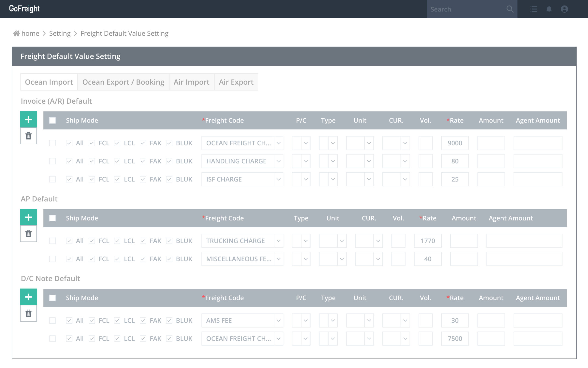This screenshot has width=588, height=368.
Task: Click the search magnifier icon
Action: click(510, 9)
